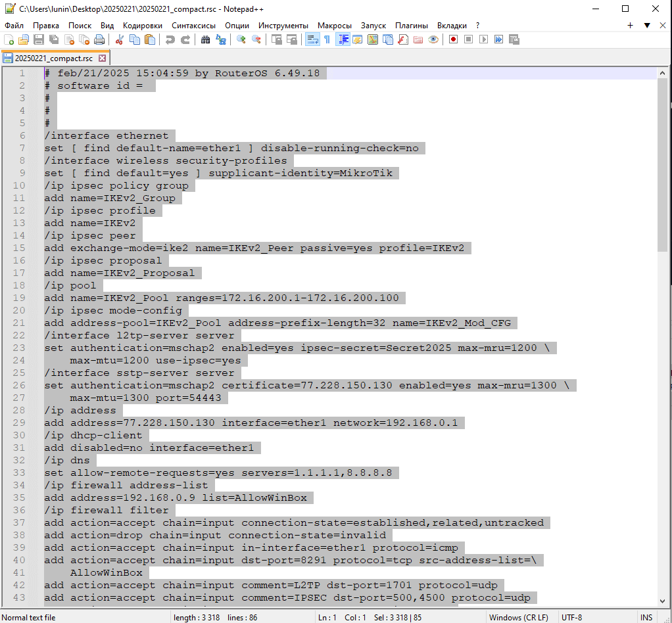Start macro recording with the red dot
Screen dimensions: 672x623
pos(454,40)
